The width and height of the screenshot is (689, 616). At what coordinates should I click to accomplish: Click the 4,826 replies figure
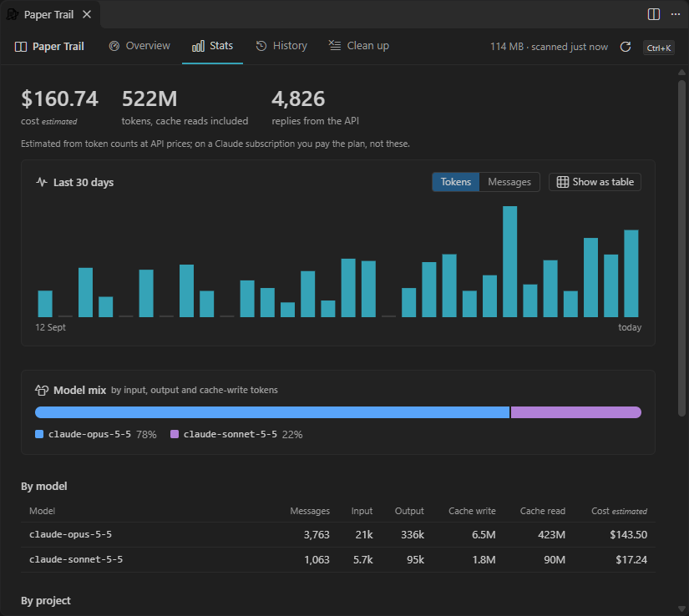(298, 98)
